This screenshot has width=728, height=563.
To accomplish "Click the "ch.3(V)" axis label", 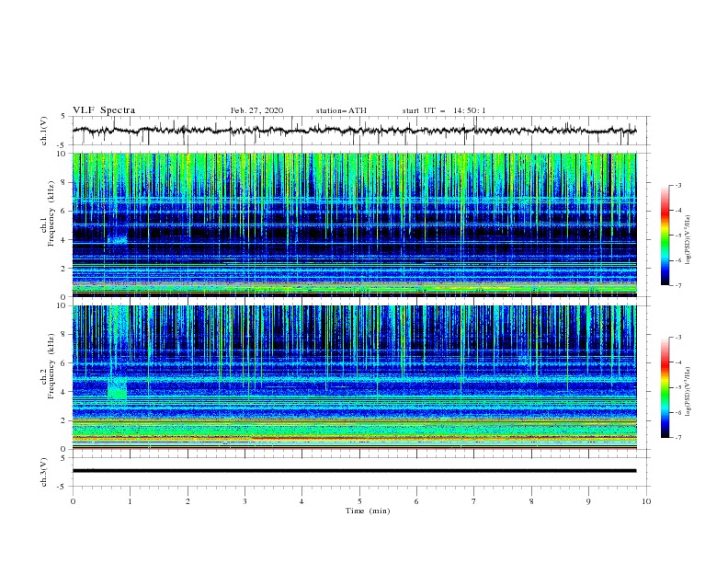I will (x=44, y=473).
